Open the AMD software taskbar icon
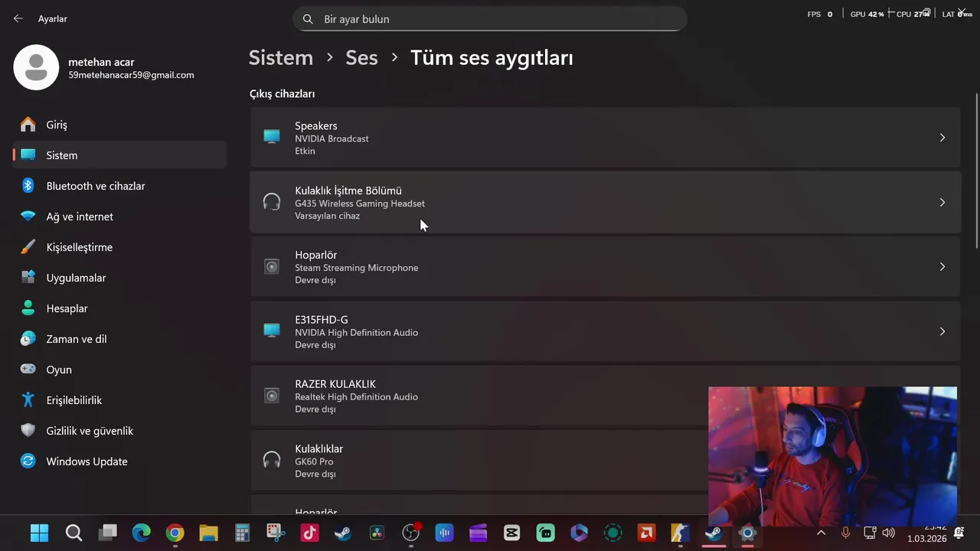This screenshot has height=551, width=980. 647,533
